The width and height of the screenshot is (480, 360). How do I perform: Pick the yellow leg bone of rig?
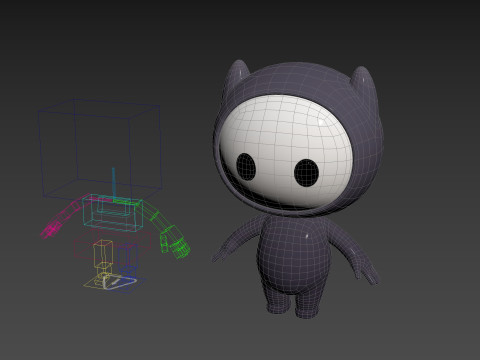point(102,253)
